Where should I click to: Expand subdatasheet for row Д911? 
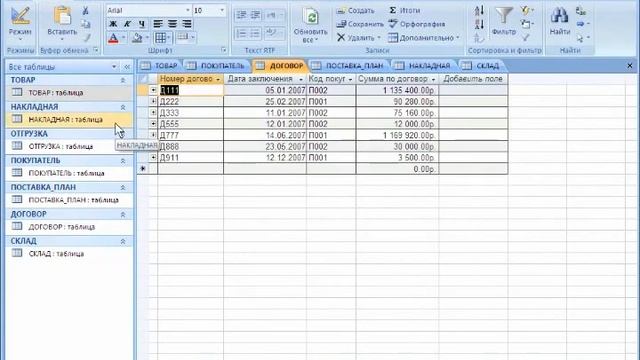point(153,157)
